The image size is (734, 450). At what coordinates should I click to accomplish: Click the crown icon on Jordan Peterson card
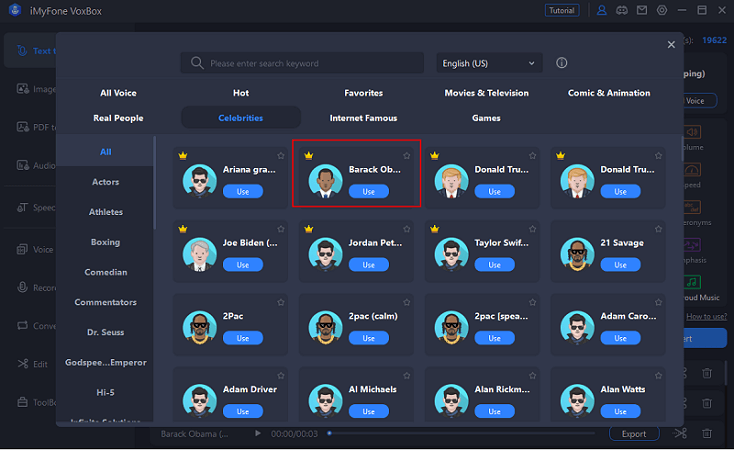308,229
